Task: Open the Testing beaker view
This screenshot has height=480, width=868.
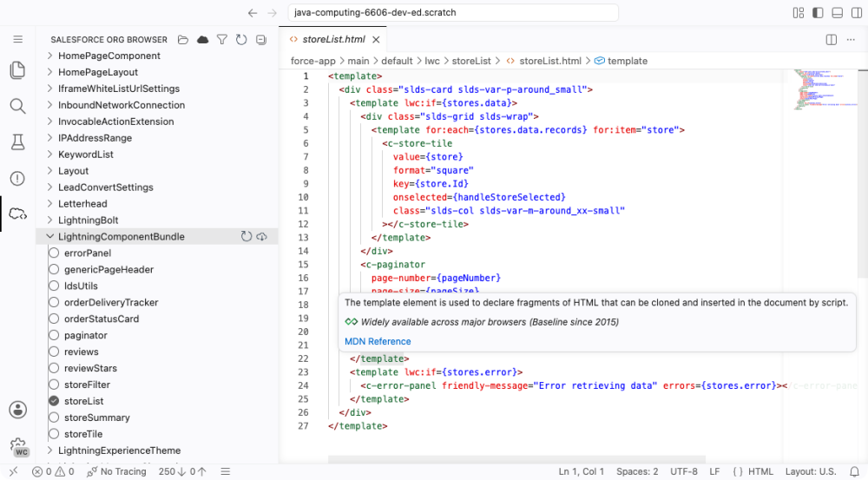Action: click(x=17, y=141)
